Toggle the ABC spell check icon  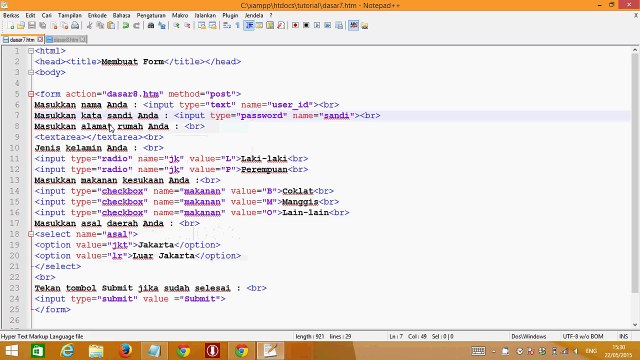click(x=353, y=25)
